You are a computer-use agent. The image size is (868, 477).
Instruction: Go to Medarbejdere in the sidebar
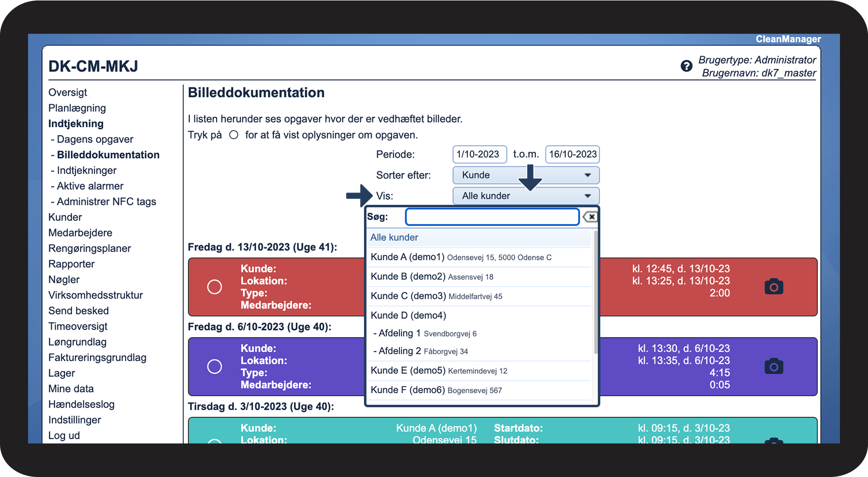tap(81, 233)
